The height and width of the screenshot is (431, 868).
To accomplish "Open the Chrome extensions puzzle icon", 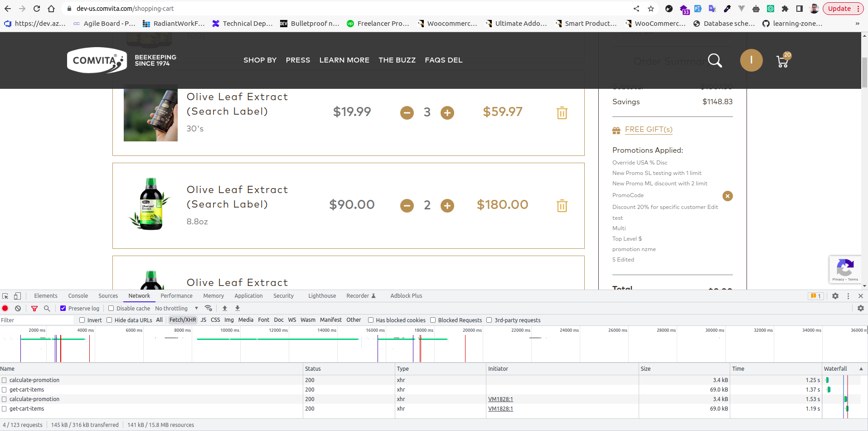I will (x=785, y=9).
